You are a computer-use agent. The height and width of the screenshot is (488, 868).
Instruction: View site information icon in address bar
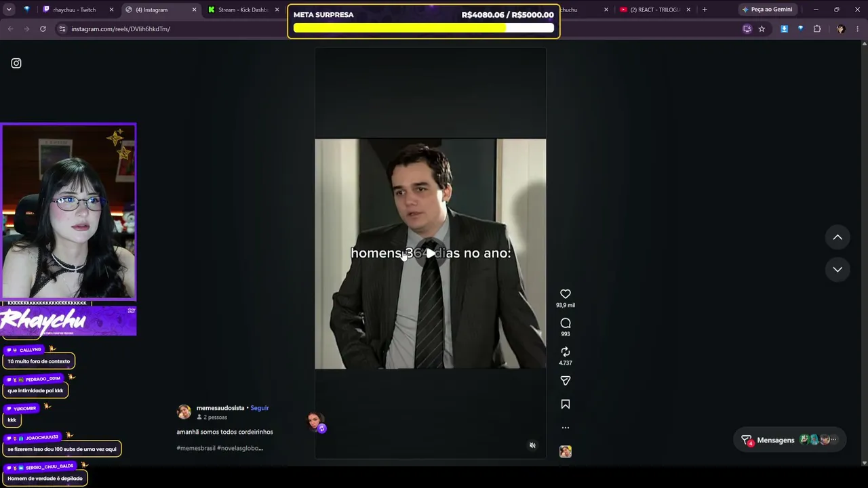coord(62,29)
